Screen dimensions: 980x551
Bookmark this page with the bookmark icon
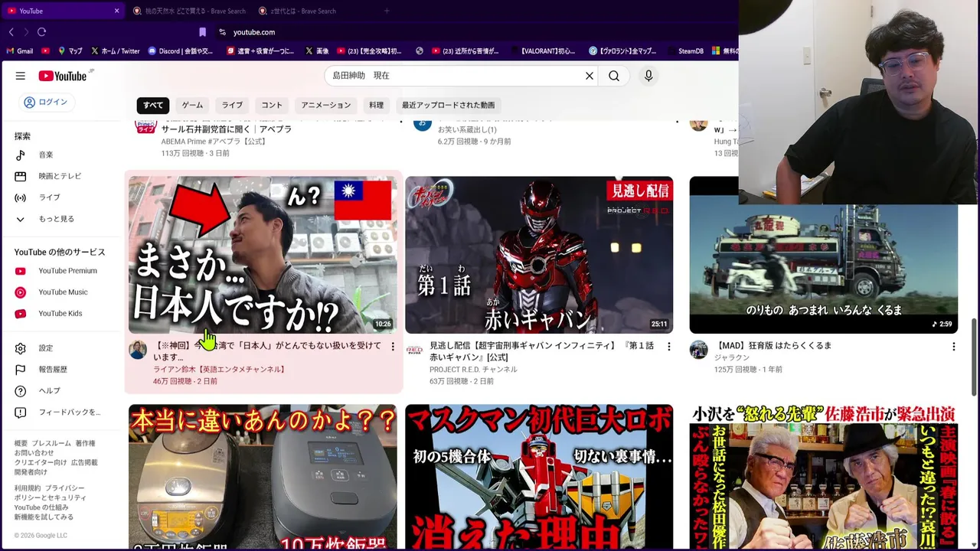[x=202, y=32]
